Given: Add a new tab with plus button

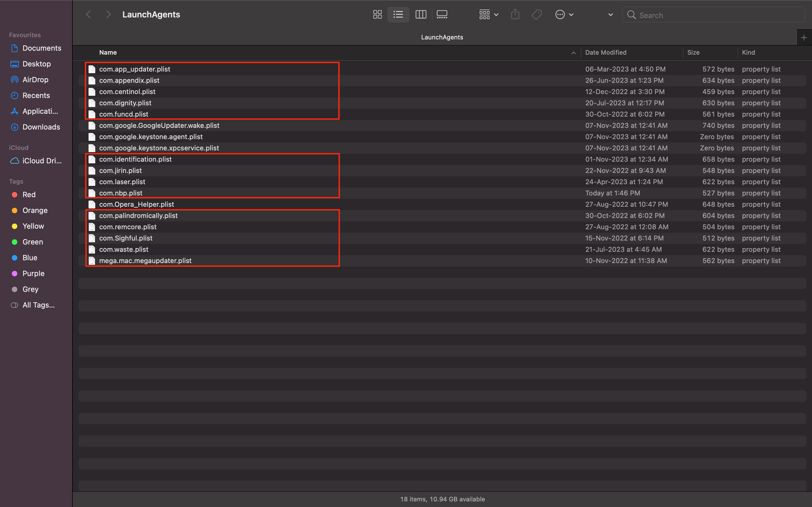Looking at the screenshot, I should click(x=804, y=37).
